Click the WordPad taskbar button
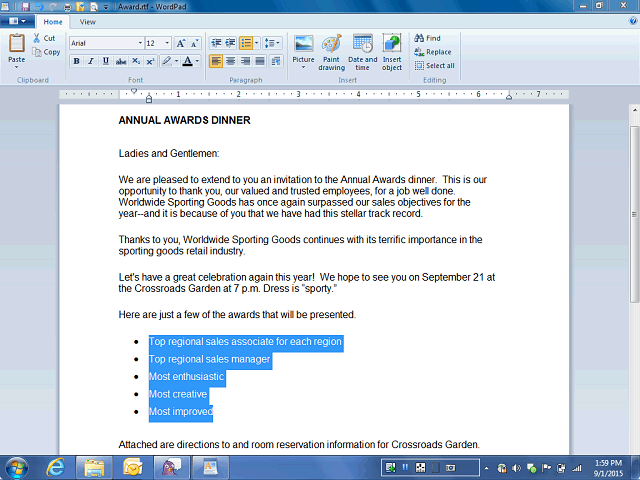640x480 pixels. pyautogui.click(x=211, y=467)
